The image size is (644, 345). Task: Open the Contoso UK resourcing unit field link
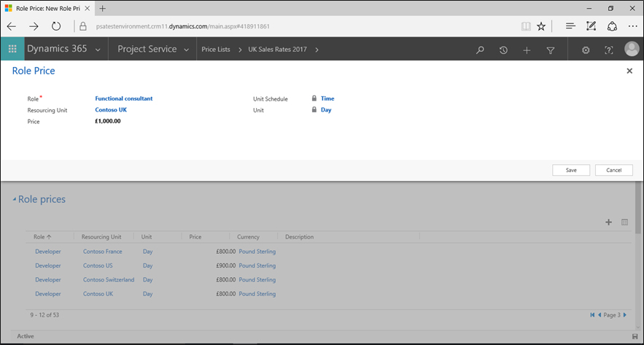pos(111,109)
